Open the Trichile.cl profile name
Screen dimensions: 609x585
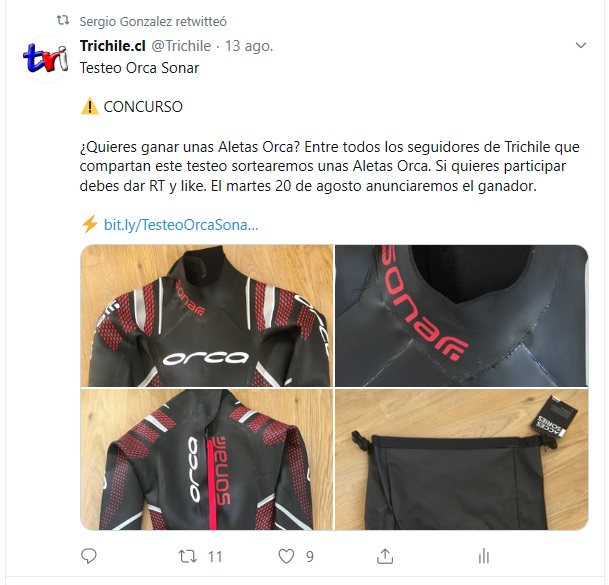(x=113, y=46)
